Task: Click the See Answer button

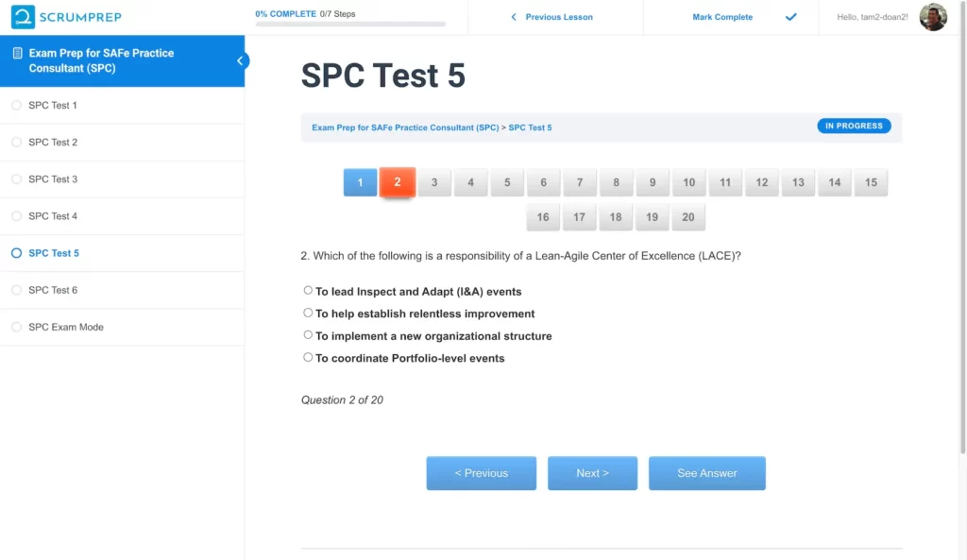Action: click(x=706, y=473)
